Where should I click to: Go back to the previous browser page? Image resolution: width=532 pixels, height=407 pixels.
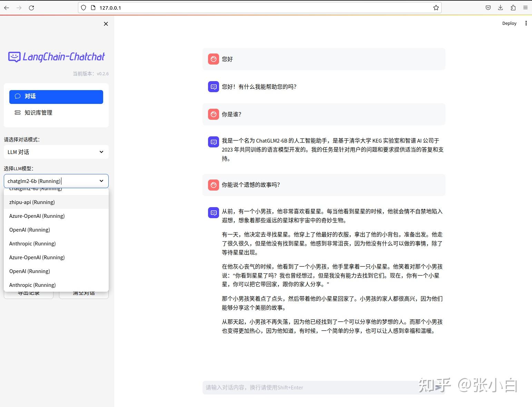click(7, 8)
